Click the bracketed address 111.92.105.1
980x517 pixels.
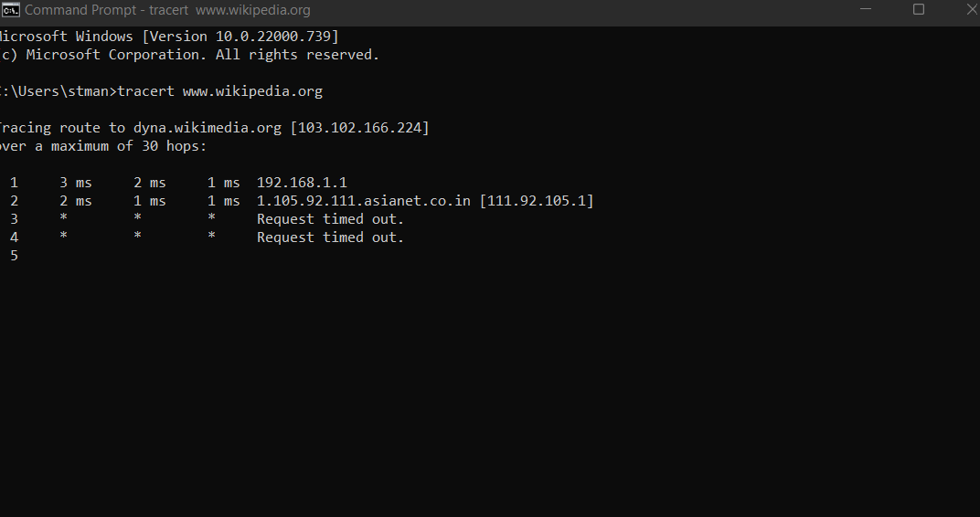tap(538, 200)
